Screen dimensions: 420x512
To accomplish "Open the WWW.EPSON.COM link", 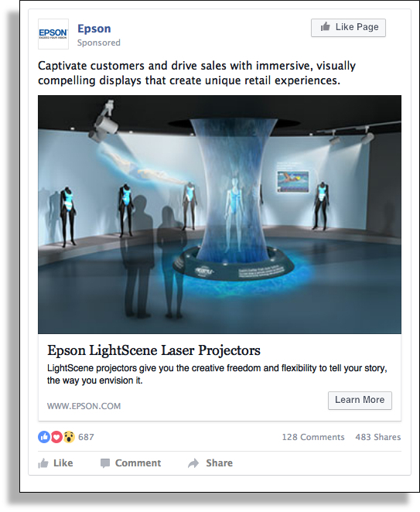I will click(x=84, y=406).
